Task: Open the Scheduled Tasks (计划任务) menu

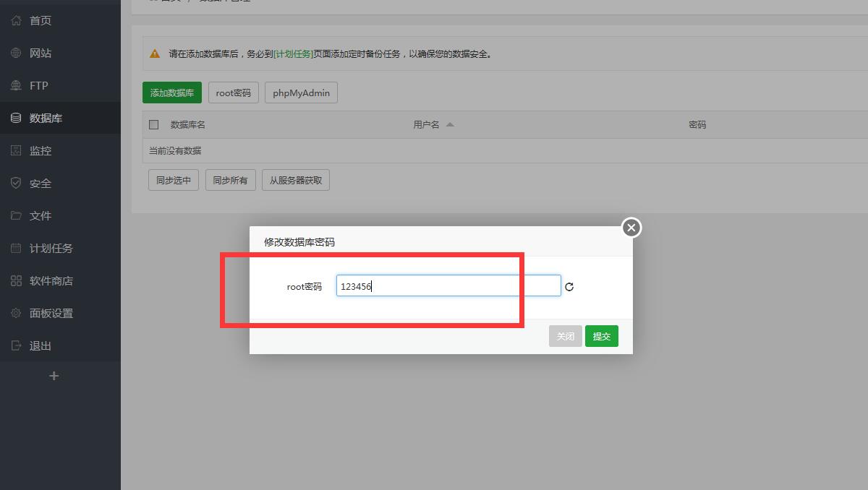Action: click(x=51, y=248)
